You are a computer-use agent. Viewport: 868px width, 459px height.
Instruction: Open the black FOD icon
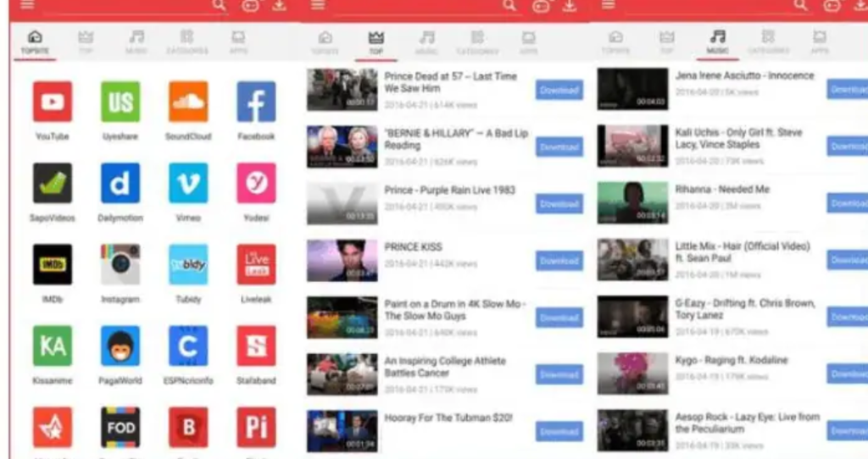point(120,428)
